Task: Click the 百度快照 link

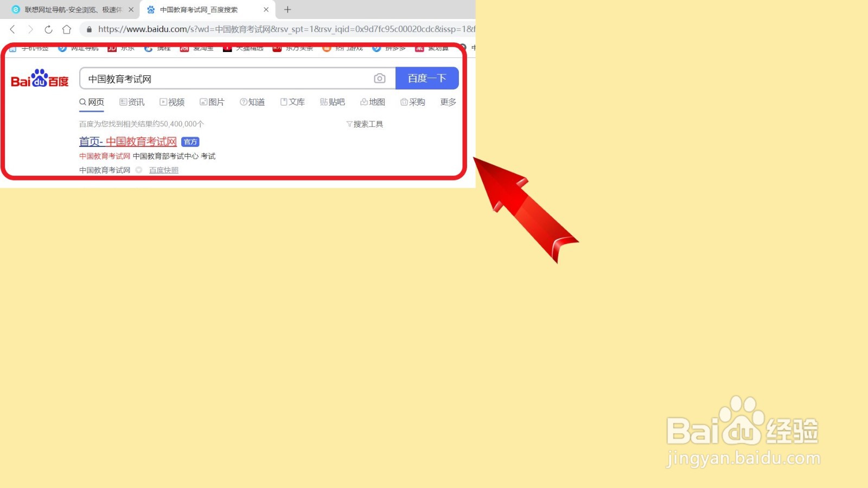Action: (164, 170)
